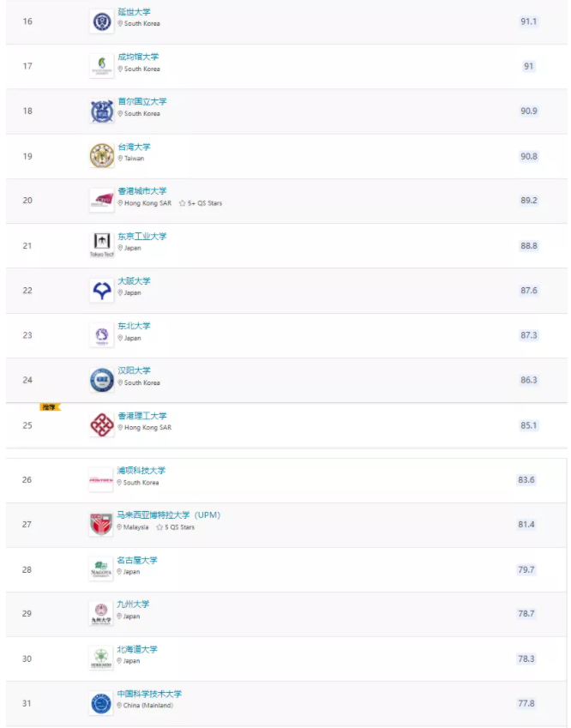The image size is (571, 728).
Task: Click the 91.1 score for rank 16
Action: (528, 21)
